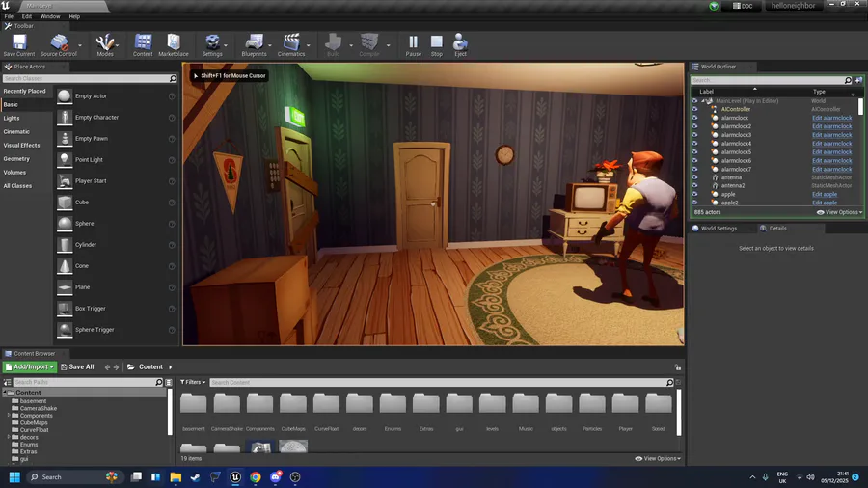Open the Blueprints toolbar icon
This screenshot has height=488, width=868.
point(254,44)
